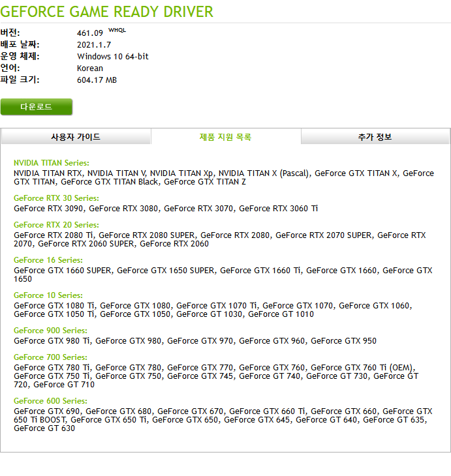Click GeForce RTX 3060 Ti entry
This screenshot has width=451, height=476.
[x=279, y=209]
